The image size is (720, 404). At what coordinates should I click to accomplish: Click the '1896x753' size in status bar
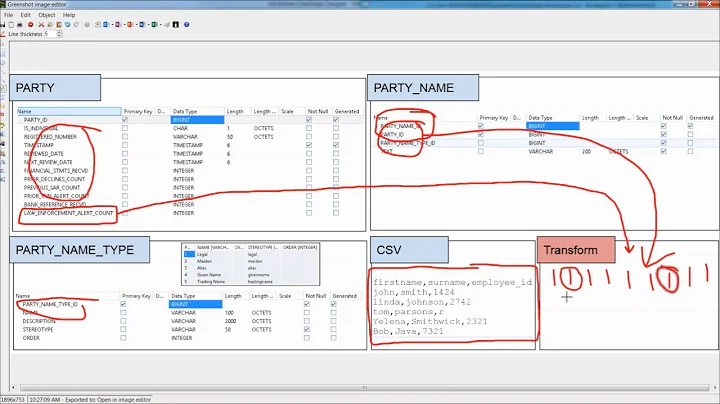tap(12, 400)
